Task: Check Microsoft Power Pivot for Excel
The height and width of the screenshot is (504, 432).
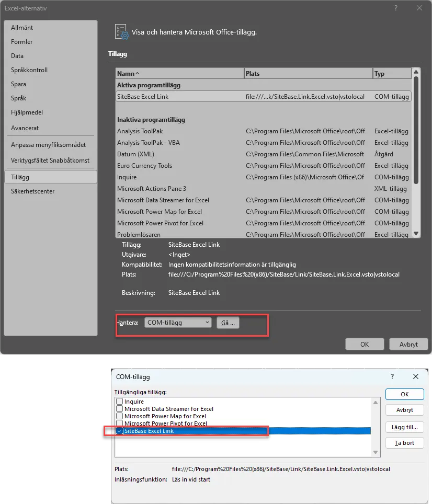Action: 120,423
